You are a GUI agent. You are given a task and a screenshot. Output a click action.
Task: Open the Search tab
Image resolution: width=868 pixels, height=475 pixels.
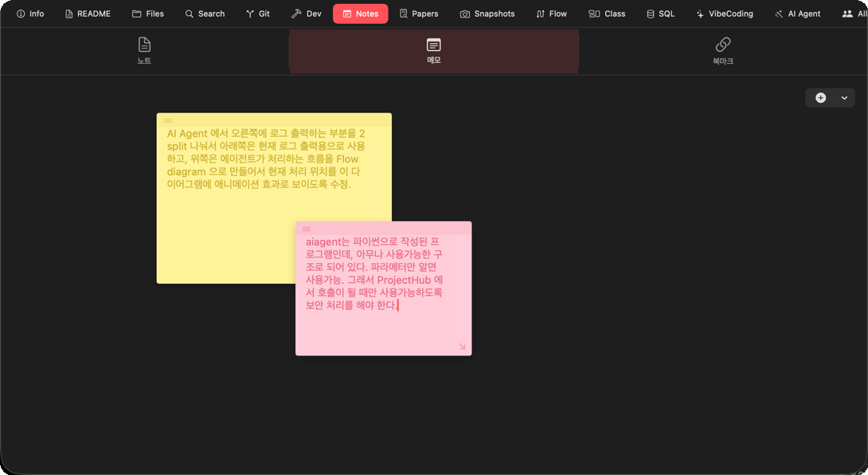click(204, 14)
